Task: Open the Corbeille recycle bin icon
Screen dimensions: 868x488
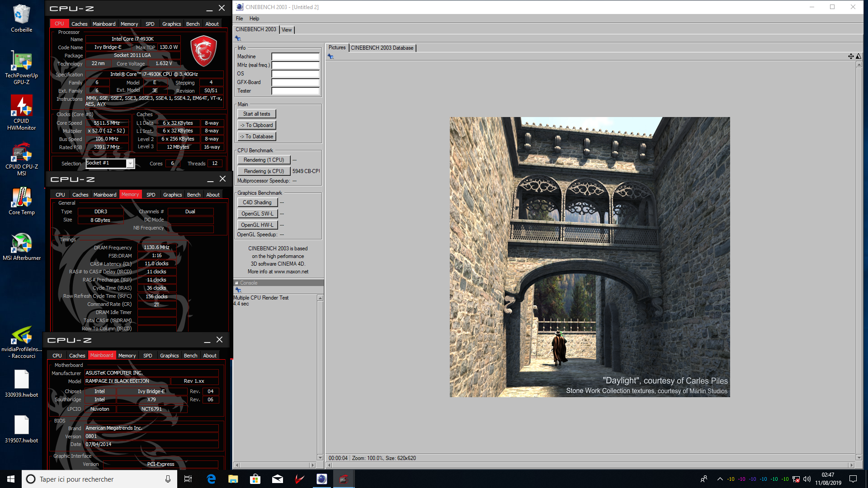Action: pyautogui.click(x=21, y=19)
